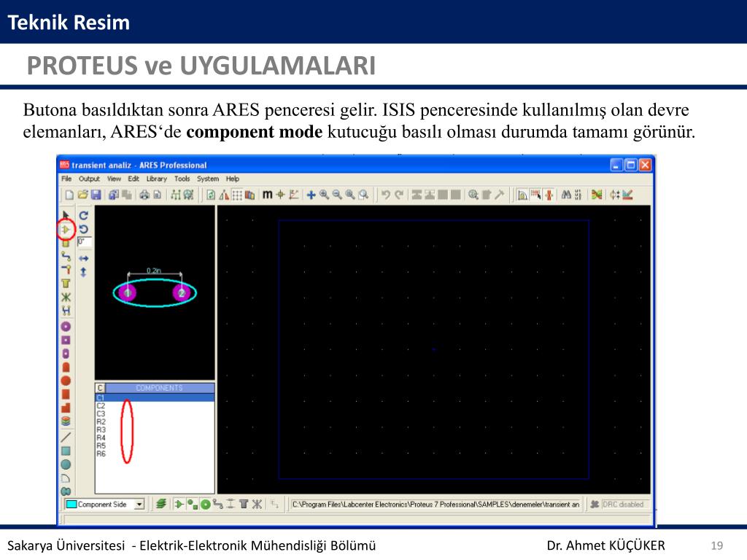This screenshot has height=560, width=747.
Task: Click the Redraw display icon
Action: pos(211,195)
